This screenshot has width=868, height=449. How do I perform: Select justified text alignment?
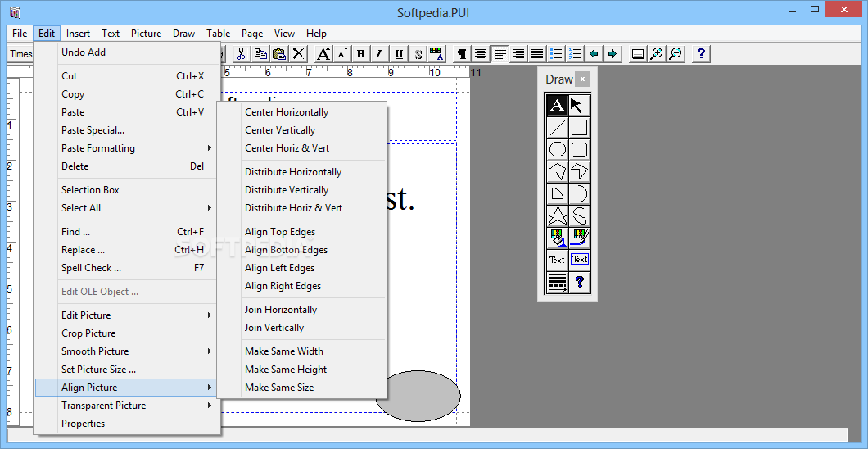[537, 54]
